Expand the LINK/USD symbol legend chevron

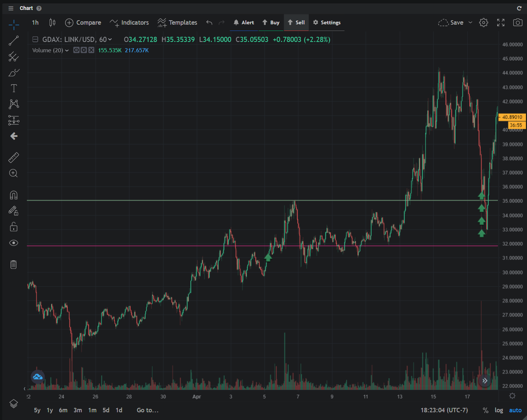click(x=110, y=39)
